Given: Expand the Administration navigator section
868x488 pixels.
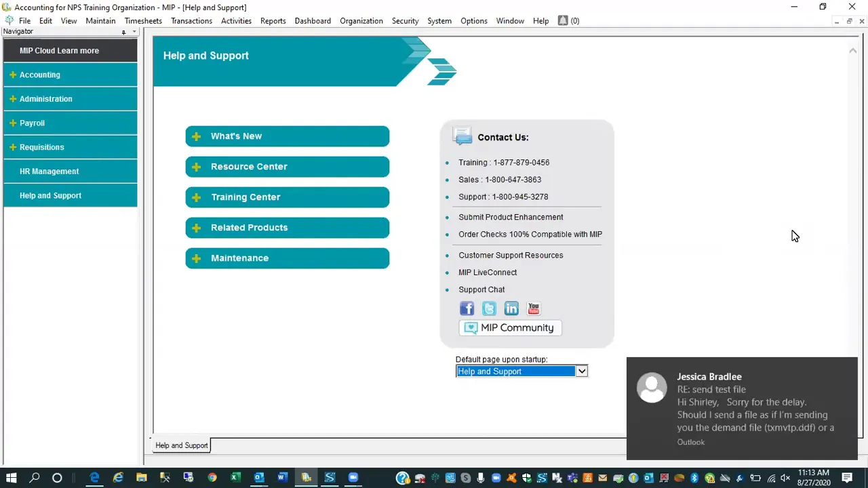Looking at the screenshot, I should coord(71,99).
